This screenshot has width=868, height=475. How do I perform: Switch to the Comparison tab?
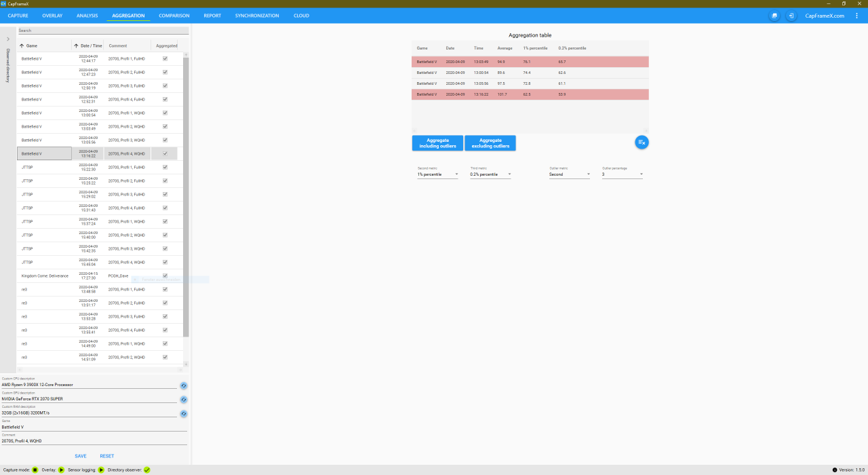(174, 16)
